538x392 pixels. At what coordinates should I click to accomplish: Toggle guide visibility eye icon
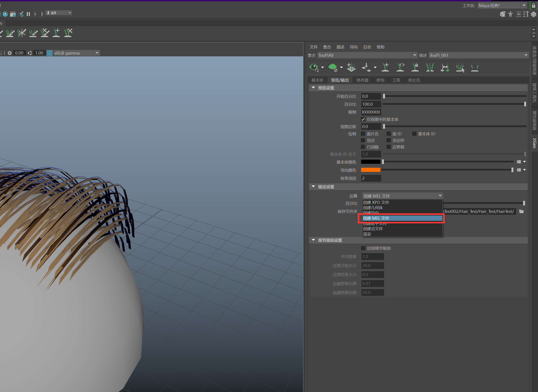pyautogui.click(x=400, y=67)
